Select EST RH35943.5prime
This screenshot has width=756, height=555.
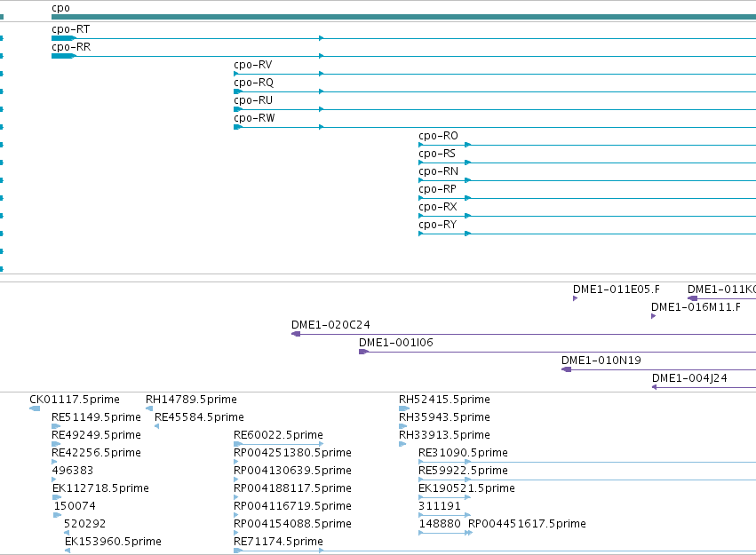click(444, 417)
